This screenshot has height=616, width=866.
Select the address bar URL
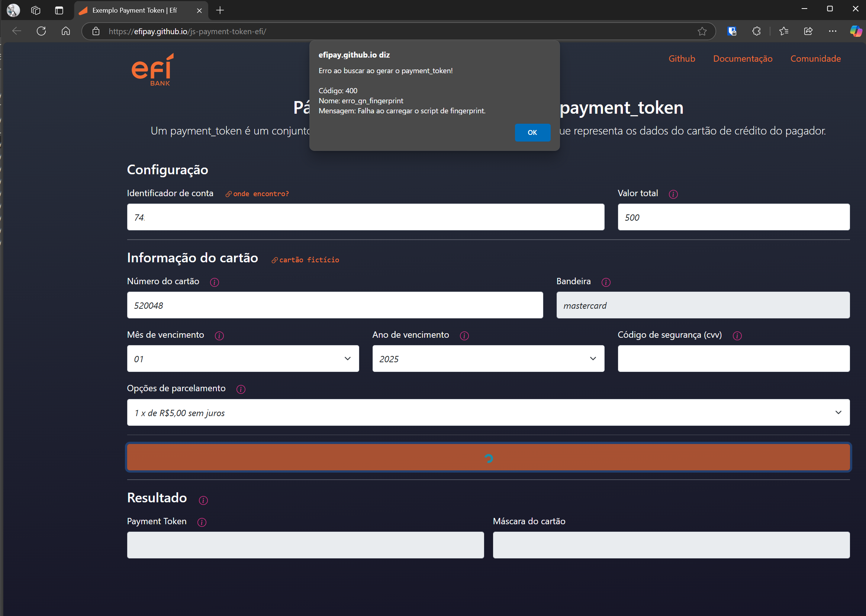[187, 32]
